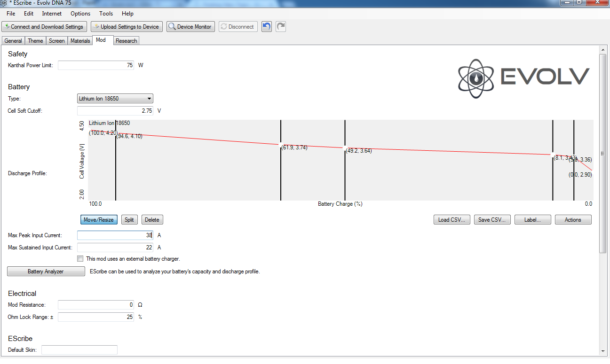Viewport: 610px width, 364px height.
Task: Click the 61.9, 3.74 discharge curve point
Action: (281, 145)
